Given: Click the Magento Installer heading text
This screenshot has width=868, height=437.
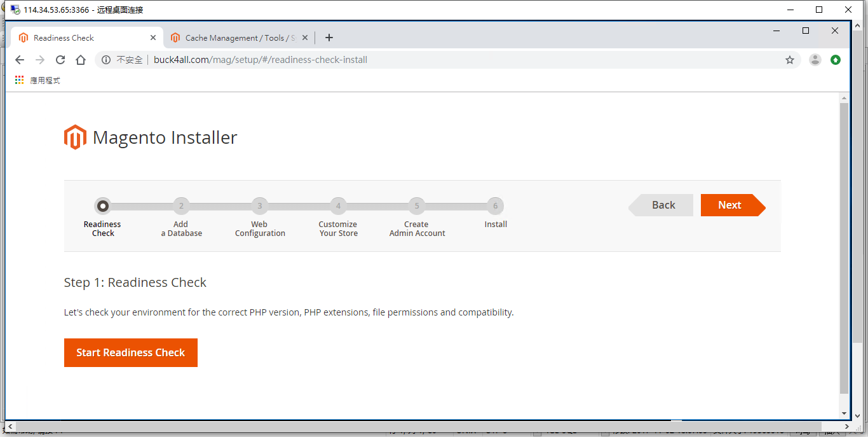Looking at the screenshot, I should 165,137.
